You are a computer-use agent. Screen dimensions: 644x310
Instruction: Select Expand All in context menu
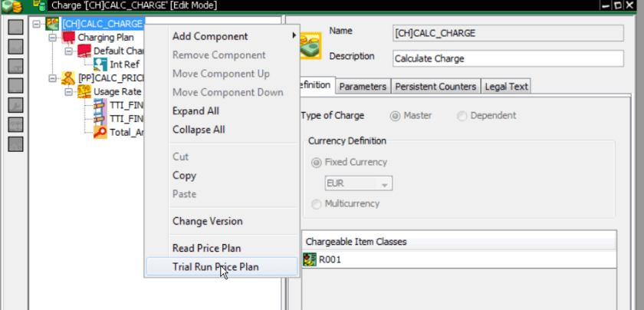coord(222,111)
